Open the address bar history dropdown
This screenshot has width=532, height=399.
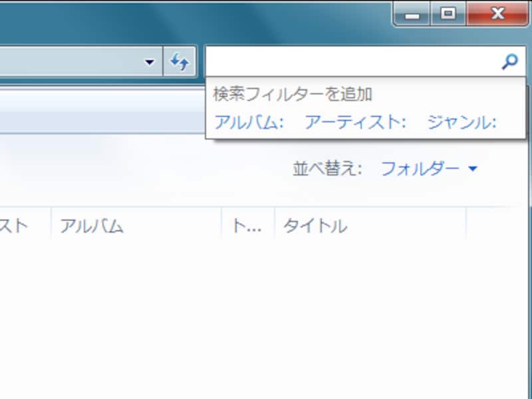(x=149, y=62)
